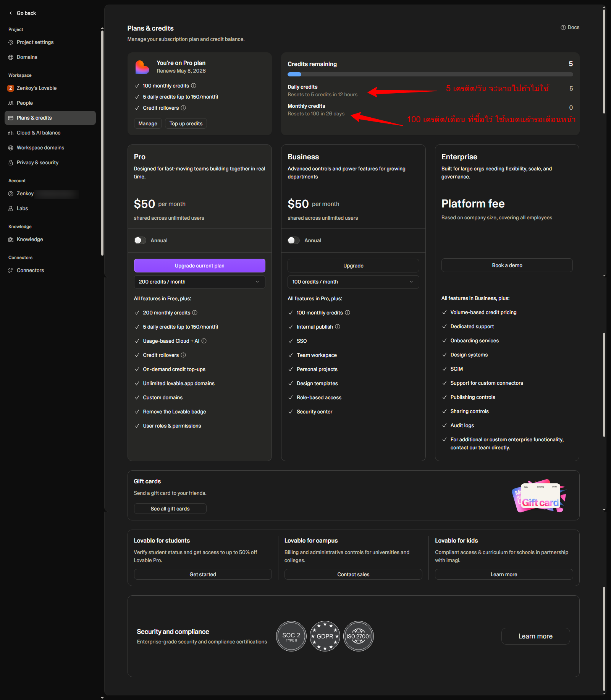Click the "Volume-based credit pricing" feature text
The image size is (611, 700).
click(x=483, y=313)
